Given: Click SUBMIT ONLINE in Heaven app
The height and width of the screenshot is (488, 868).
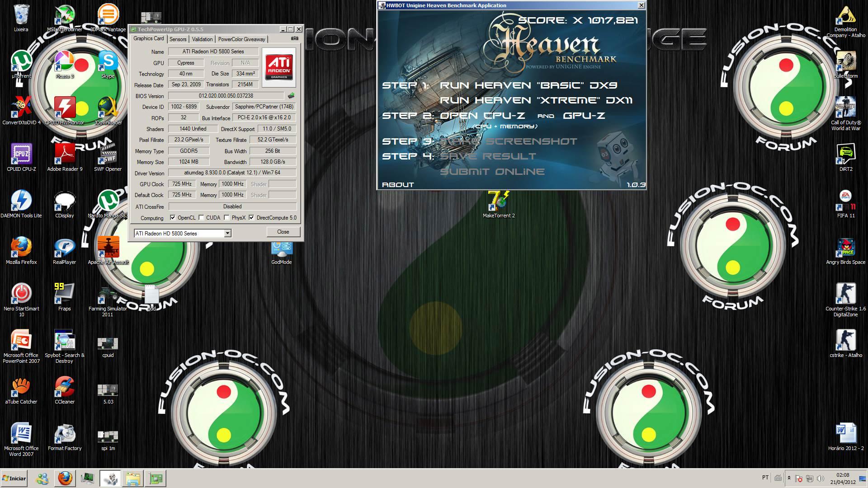Looking at the screenshot, I should click(492, 172).
